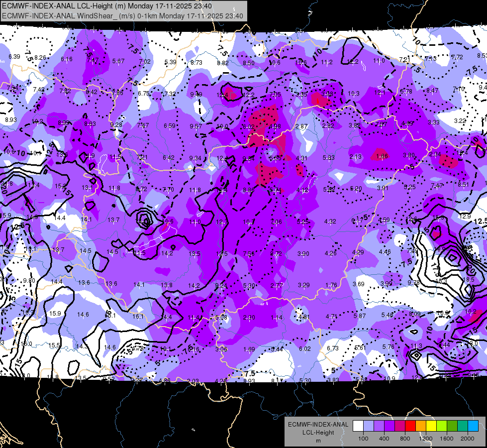The image size is (487, 448).
Task: Click the wind shear value 12.9
Action: (465, 217)
